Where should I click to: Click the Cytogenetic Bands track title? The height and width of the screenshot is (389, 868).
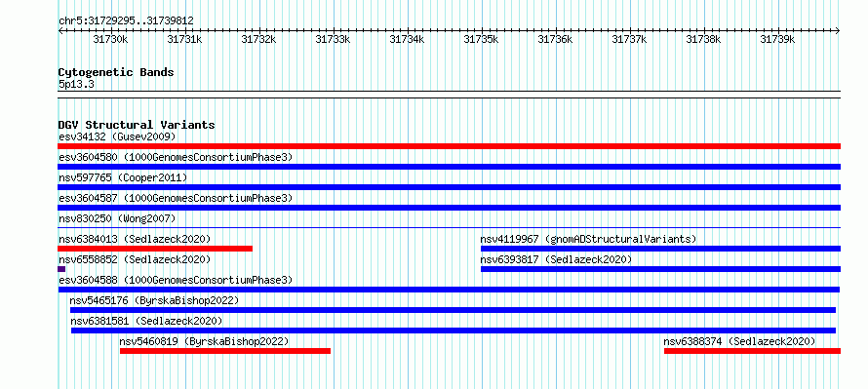point(116,72)
